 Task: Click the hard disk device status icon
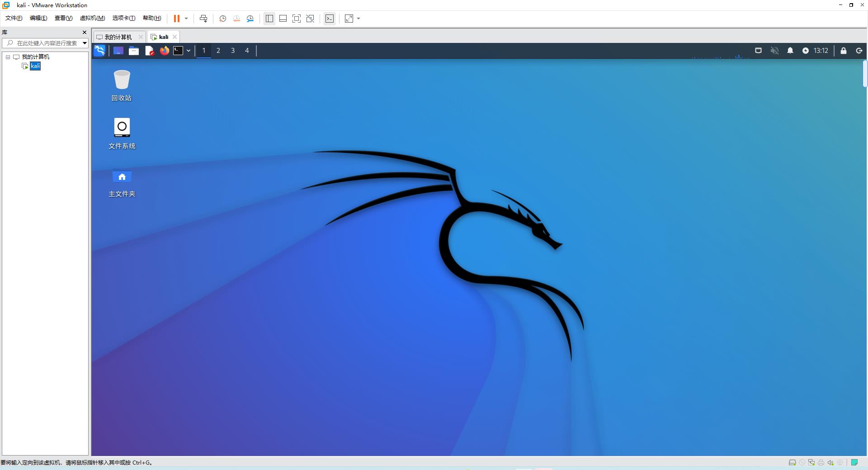[x=793, y=462]
